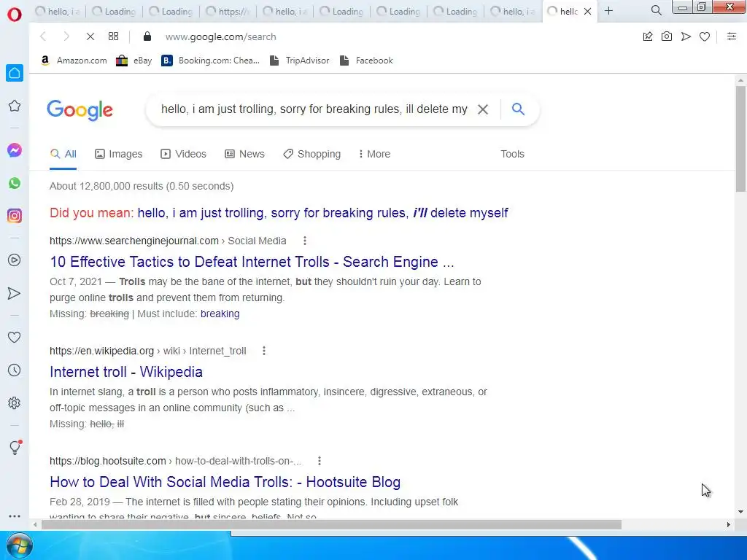This screenshot has height=560, width=747.
Task: Open the lightbulb tips sidebar icon
Action: (x=15, y=447)
